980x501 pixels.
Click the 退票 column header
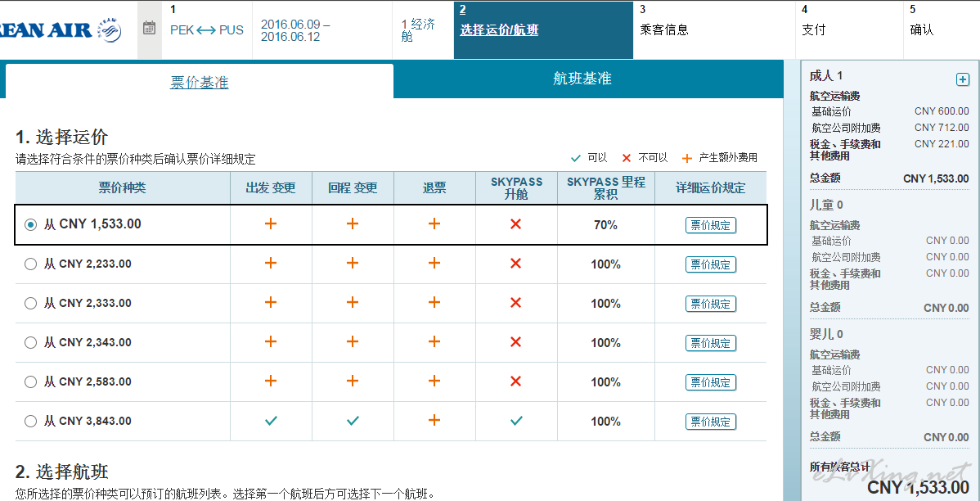click(434, 187)
